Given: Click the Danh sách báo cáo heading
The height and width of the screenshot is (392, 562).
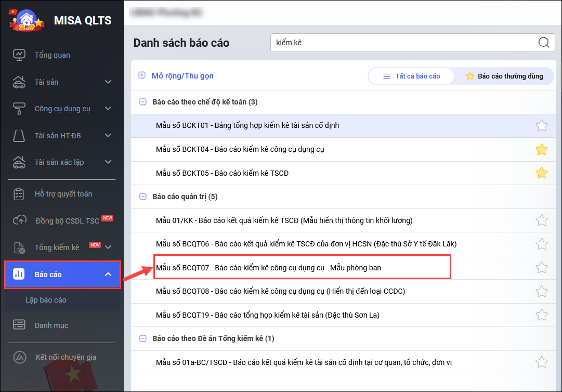Looking at the screenshot, I should [181, 43].
